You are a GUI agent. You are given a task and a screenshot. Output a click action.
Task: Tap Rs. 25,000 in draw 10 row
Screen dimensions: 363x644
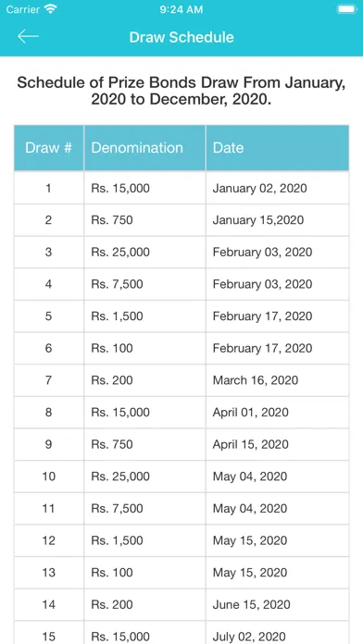click(x=120, y=477)
